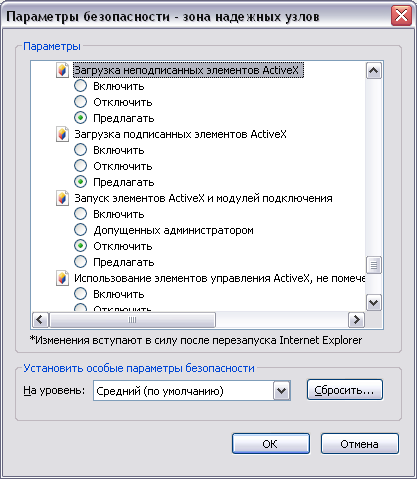This screenshot has height=479, width=417.
Task: Click icon beside Загрузка подписанных элементов ActiveX
Action: click(62, 134)
